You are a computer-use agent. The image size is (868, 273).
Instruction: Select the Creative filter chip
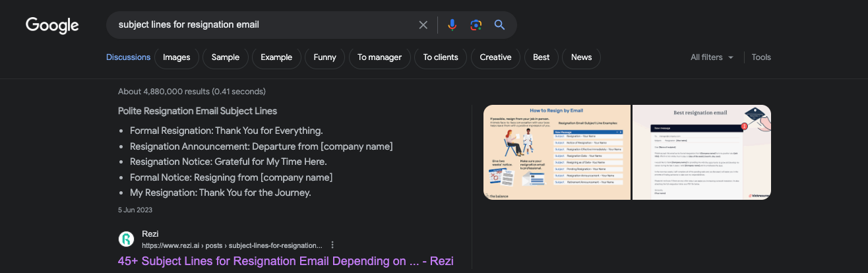coord(495,57)
